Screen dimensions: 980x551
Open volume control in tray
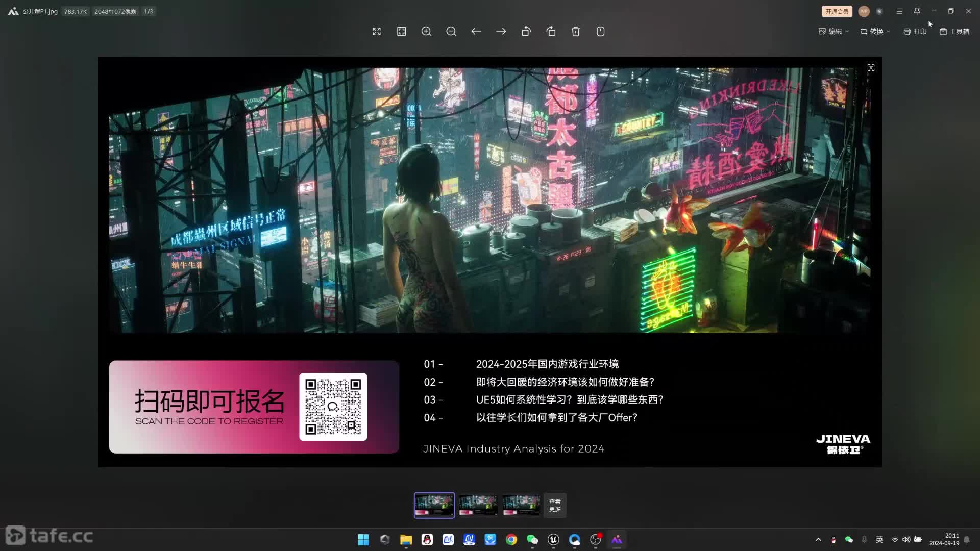point(906,540)
